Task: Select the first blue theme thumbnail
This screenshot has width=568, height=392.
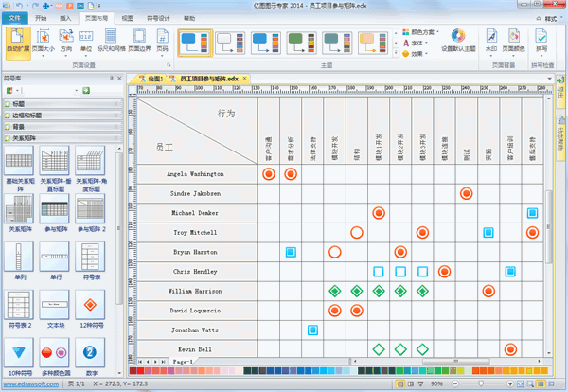Action: [195, 44]
